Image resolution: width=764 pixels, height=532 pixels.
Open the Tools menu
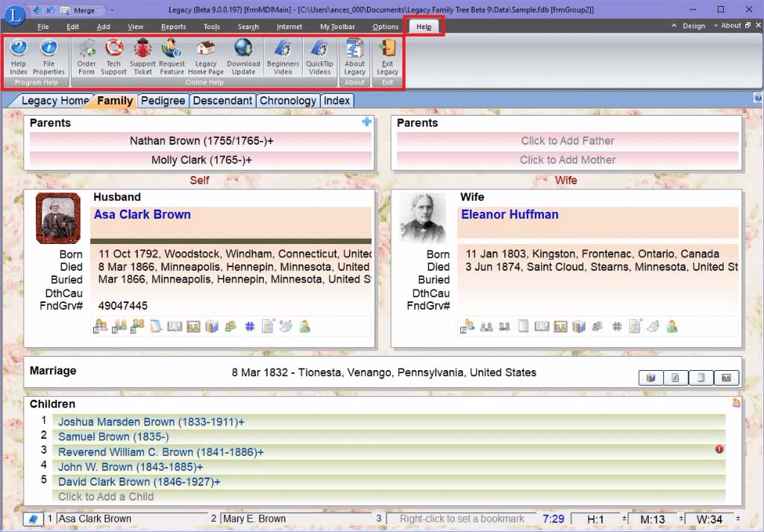(x=211, y=27)
